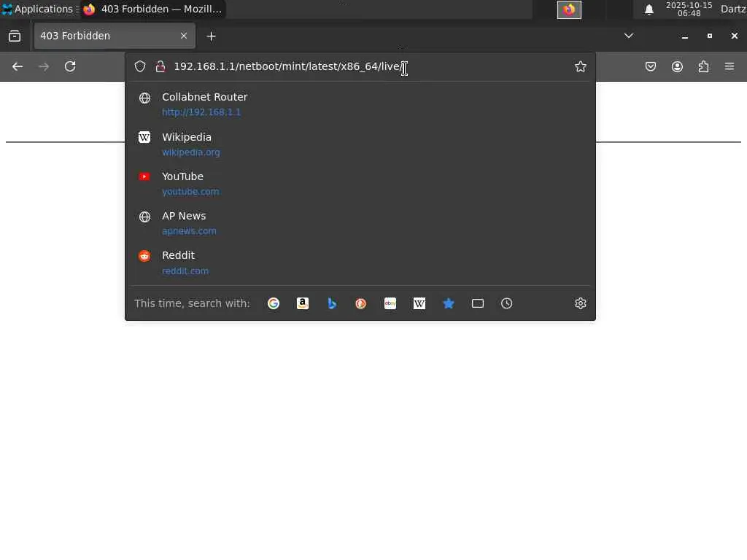
Task: Open the Applications menu
Action: pos(39,9)
